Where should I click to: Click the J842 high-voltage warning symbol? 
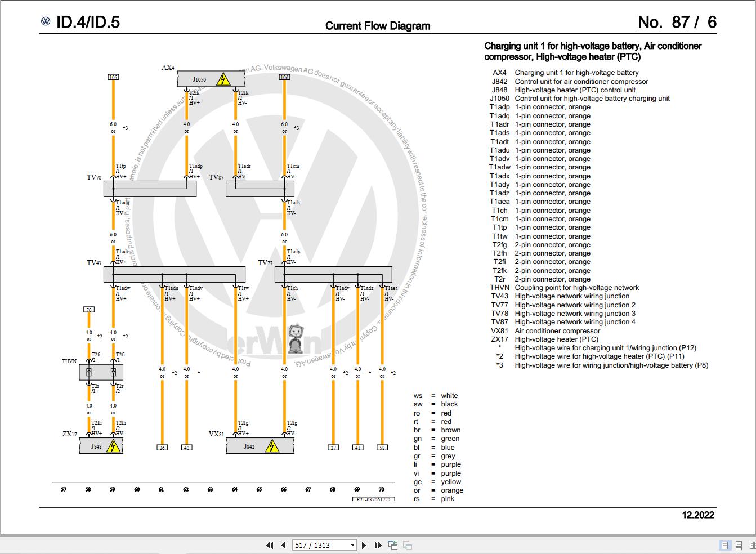272,446
